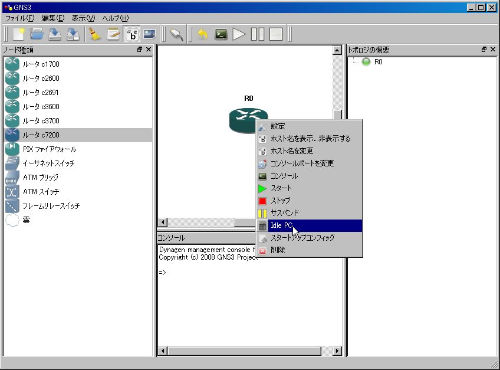Select the Ethernet switch node type
Screen dimensions: 500x370
click(78, 163)
